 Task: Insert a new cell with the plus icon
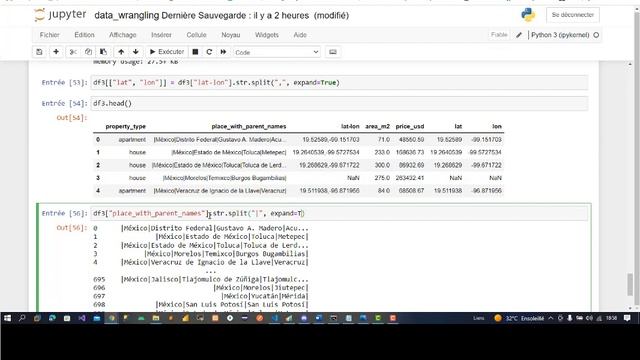click(x=56, y=52)
